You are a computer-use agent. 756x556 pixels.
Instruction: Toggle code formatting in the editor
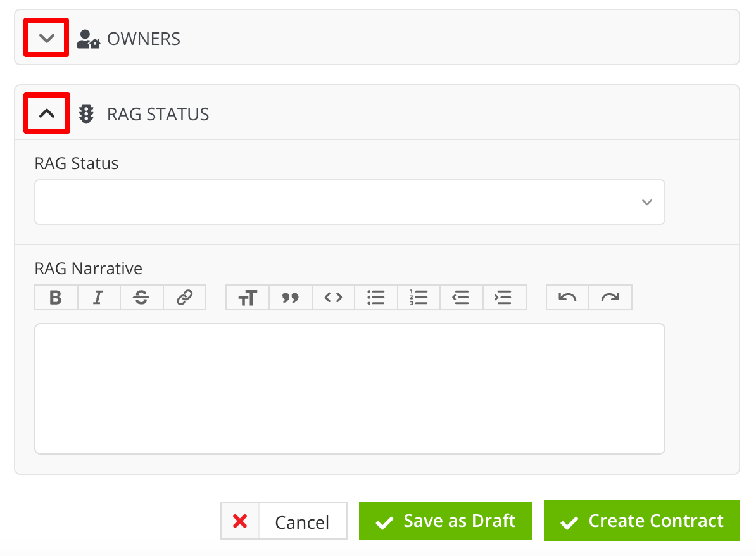(x=333, y=297)
